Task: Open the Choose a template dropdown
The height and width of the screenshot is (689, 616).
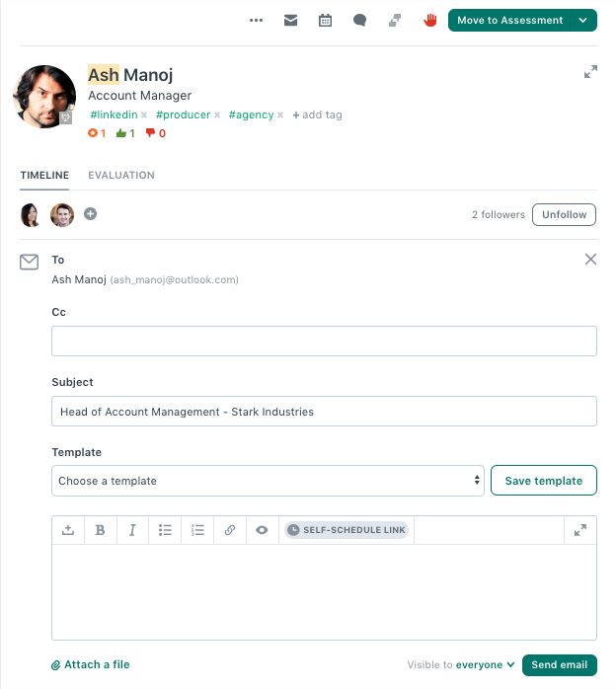Action: click(x=268, y=481)
